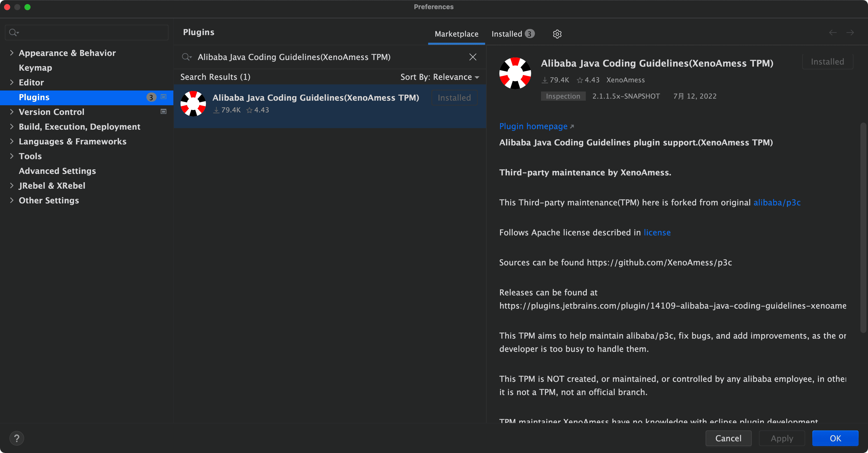Screen dimensions: 868x453
Task: Select Plugins in settings tree
Action: click(x=87, y=97)
